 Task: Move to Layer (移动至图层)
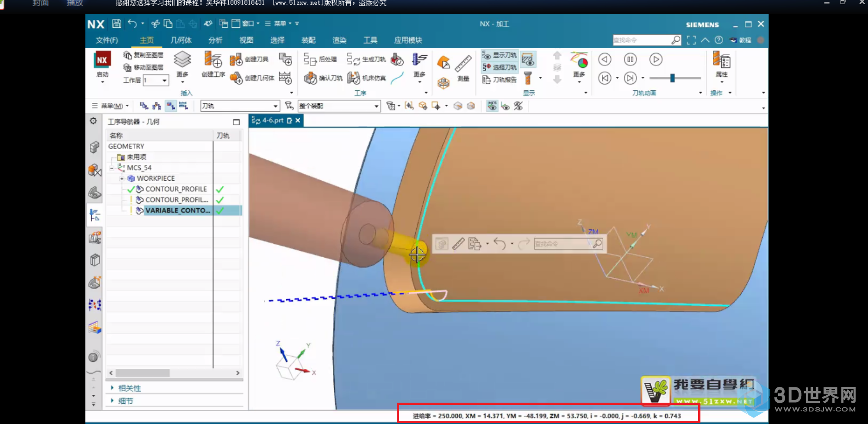click(143, 68)
